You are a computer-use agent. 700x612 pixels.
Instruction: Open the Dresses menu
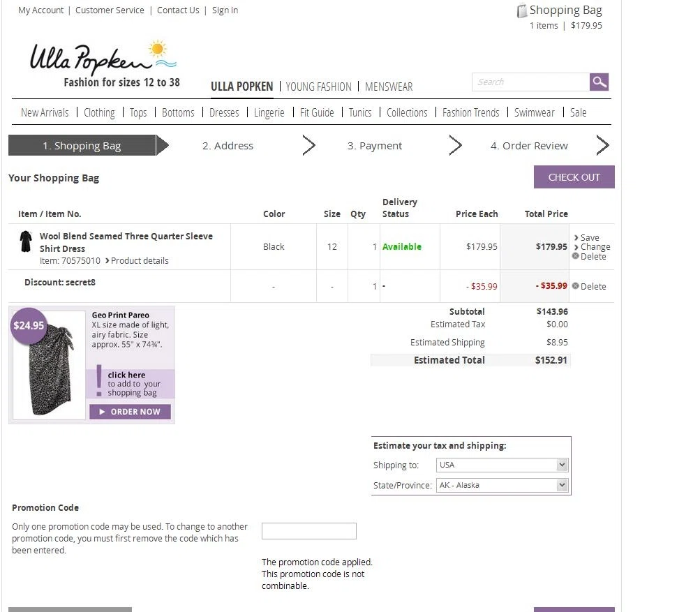click(x=224, y=112)
